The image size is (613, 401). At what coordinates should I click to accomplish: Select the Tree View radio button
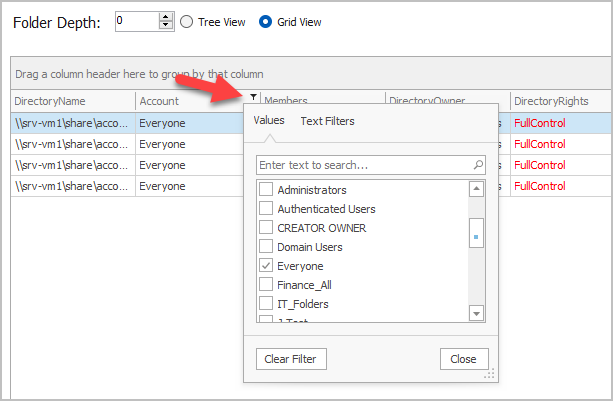(186, 22)
